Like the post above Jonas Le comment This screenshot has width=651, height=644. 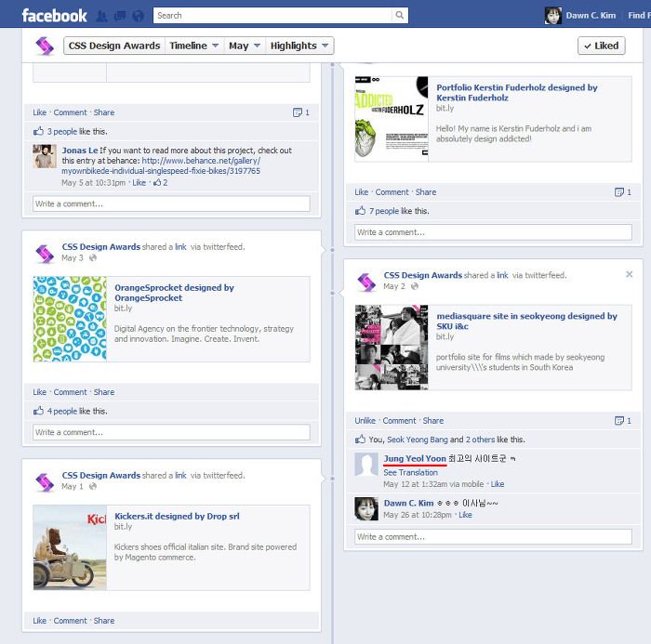tap(39, 112)
